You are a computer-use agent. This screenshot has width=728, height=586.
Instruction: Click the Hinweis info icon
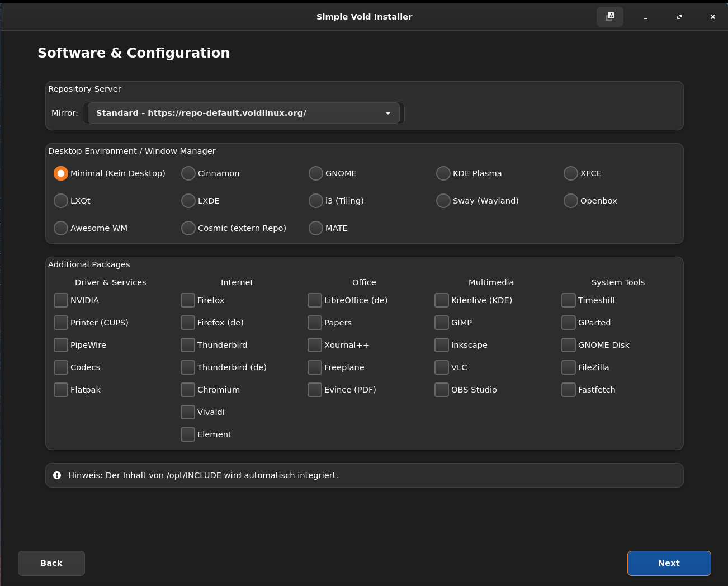click(57, 475)
